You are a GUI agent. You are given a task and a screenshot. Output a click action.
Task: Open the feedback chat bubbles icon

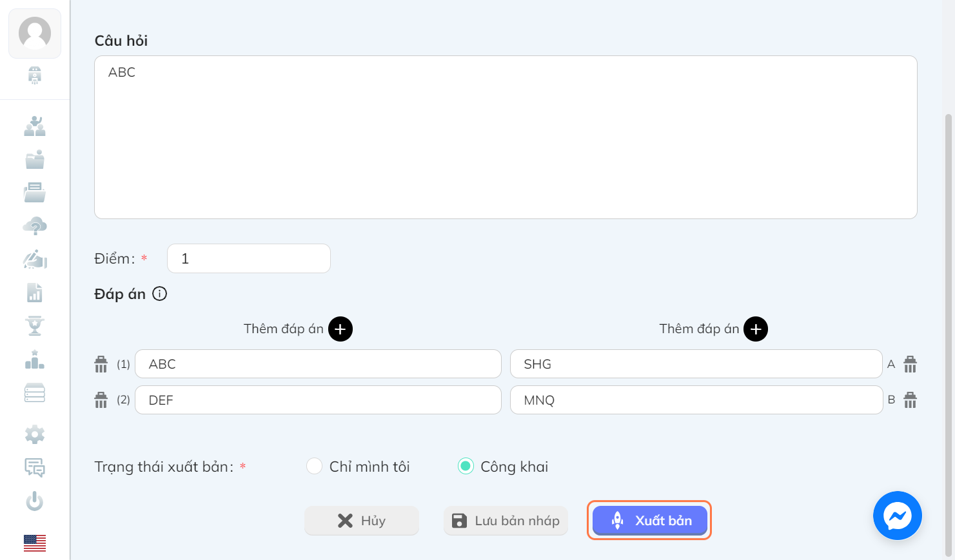tap(35, 467)
